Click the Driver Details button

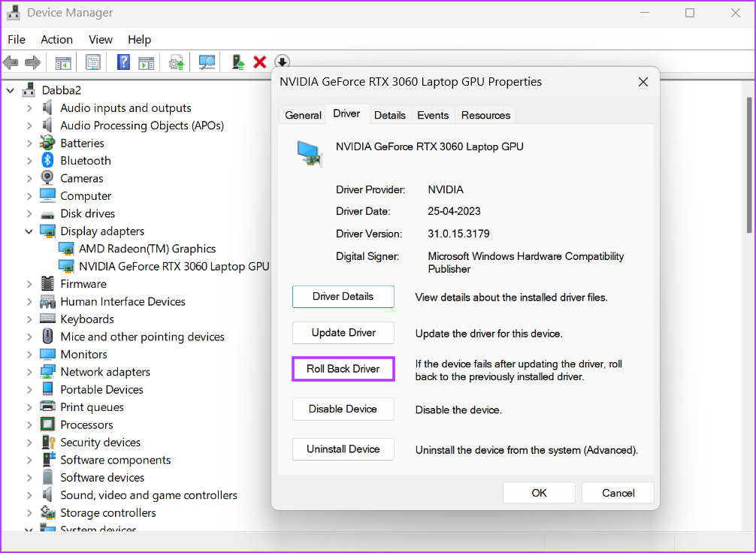(343, 297)
